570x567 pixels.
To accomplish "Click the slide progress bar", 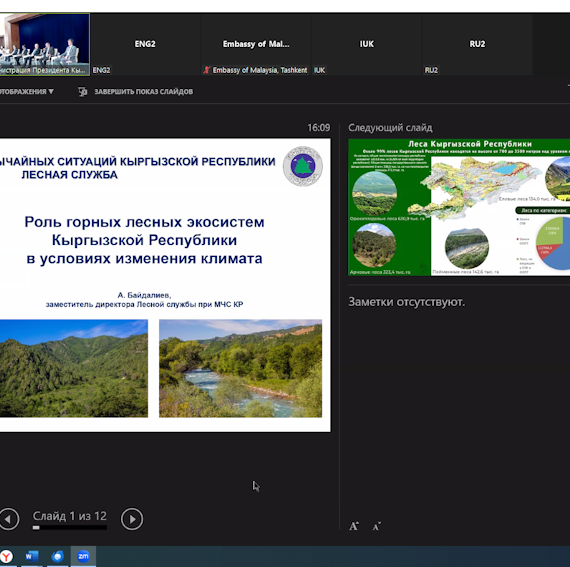I will pos(69,527).
